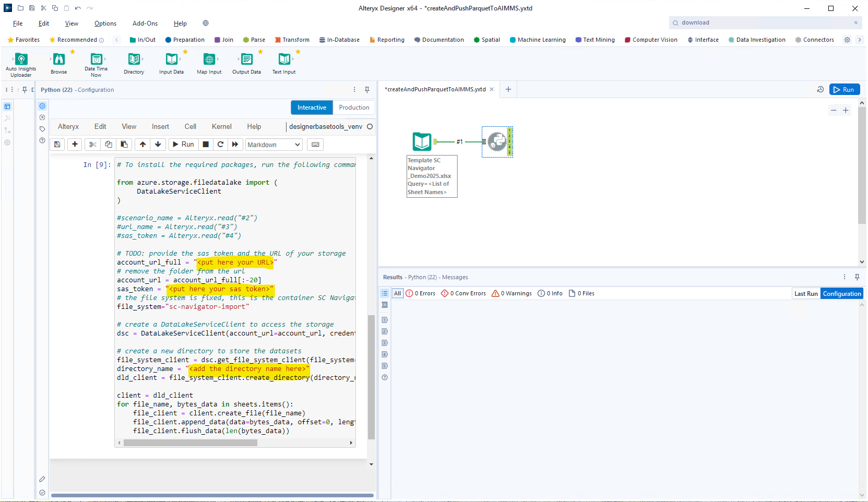Show the help icon in configuration sidebar

(x=42, y=140)
